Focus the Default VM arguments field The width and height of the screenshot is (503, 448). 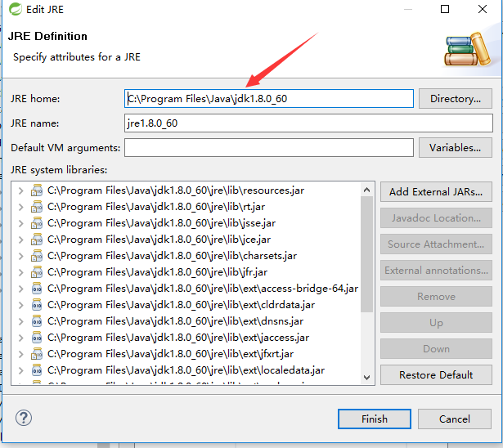[269, 147]
